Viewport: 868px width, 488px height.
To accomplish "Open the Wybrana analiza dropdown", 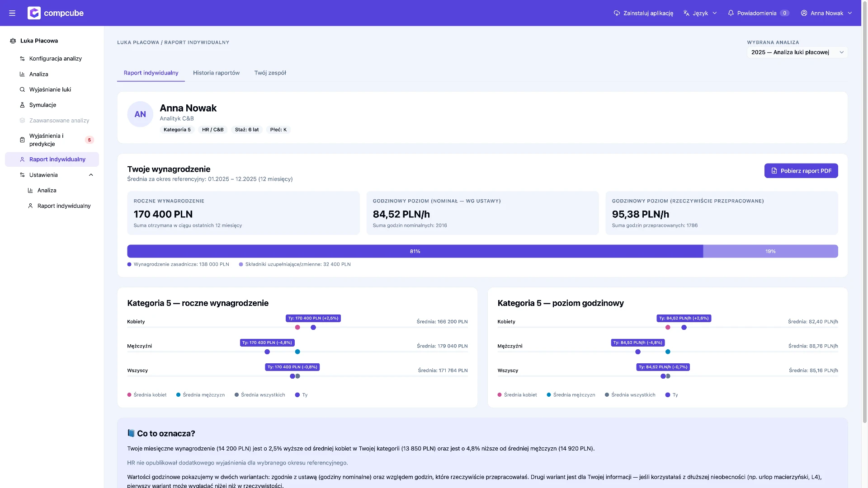I will coord(797,52).
